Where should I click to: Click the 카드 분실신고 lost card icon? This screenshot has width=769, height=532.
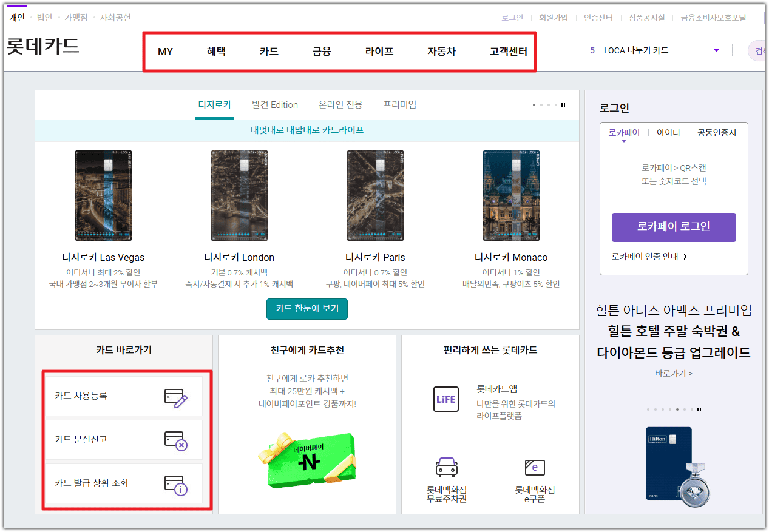click(x=177, y=440)
